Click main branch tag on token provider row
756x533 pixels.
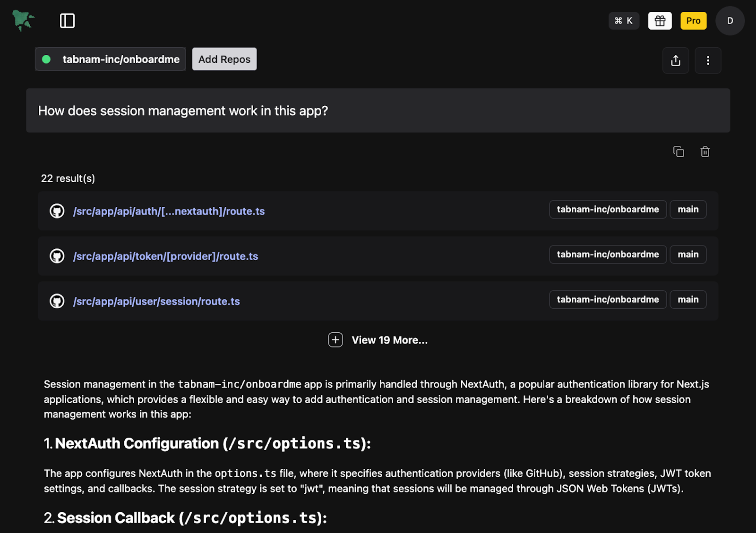pyautogui.click(x=688, y=254)
